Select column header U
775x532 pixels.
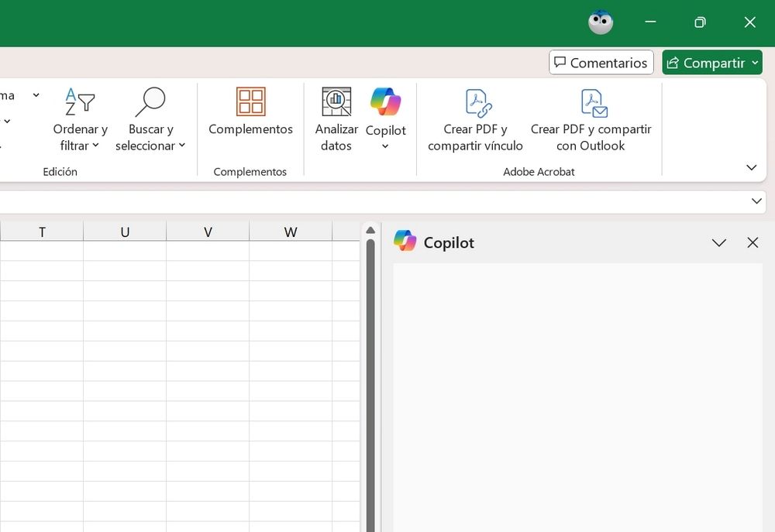pyautogui.click(x=125, y=231)
